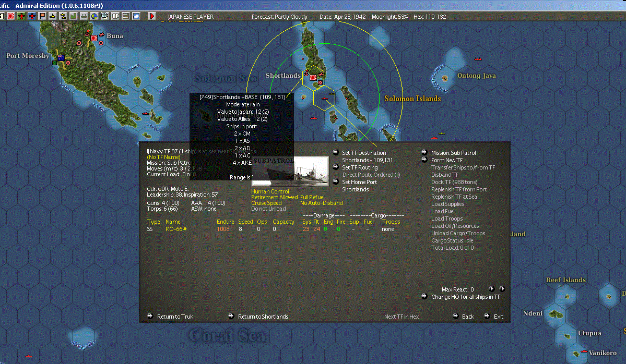Screen dimensions: 626x364
Task: Click the green industry/base toolbar icon
Action: coord(74,16)
